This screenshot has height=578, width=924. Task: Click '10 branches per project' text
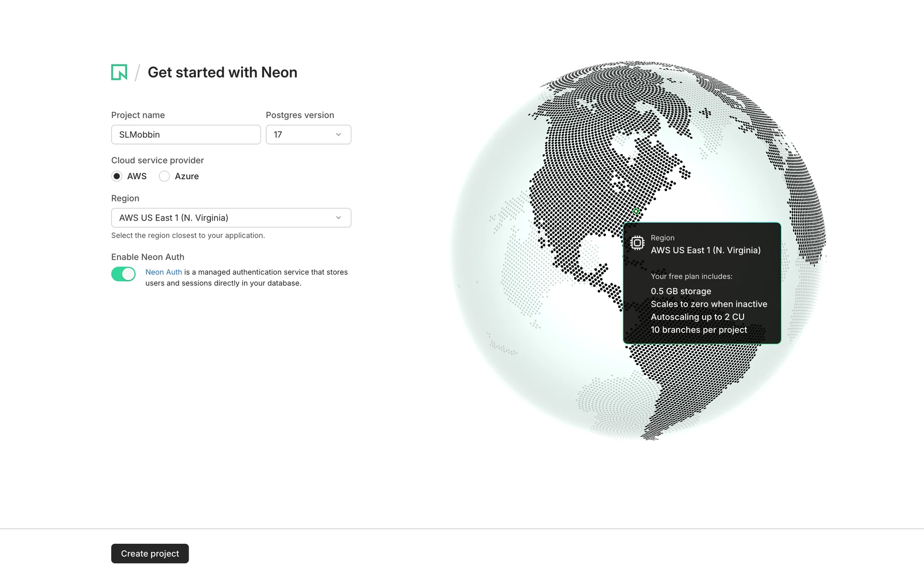[x=699, y=330]
